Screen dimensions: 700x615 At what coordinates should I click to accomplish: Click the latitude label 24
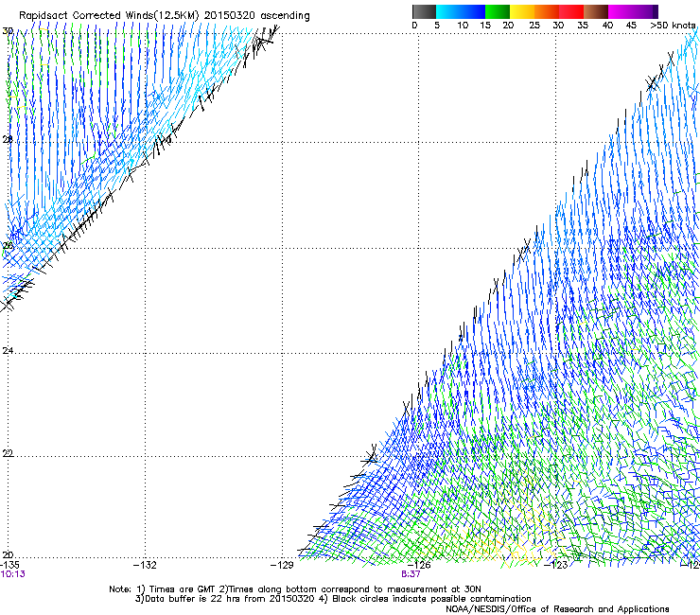[8, 351]
